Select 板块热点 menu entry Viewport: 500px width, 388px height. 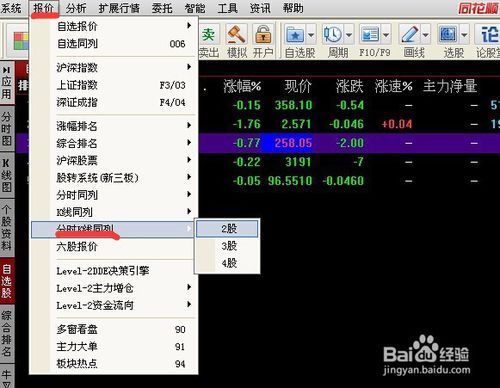point(113,364)
